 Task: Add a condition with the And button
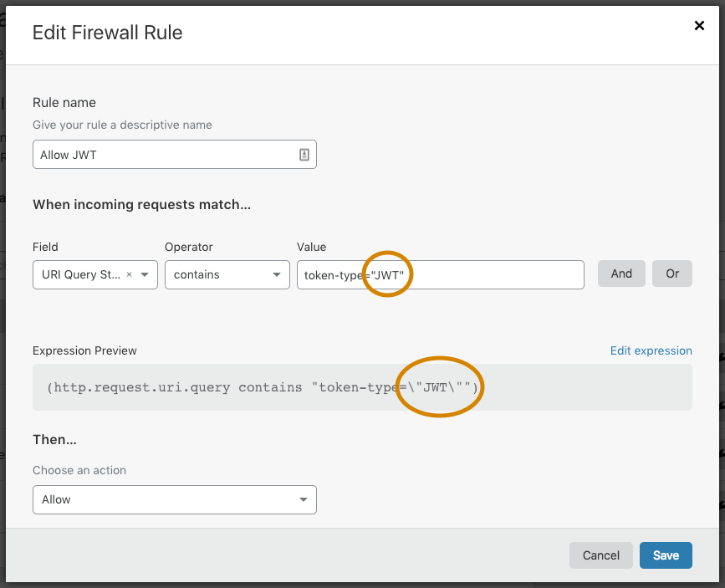pyautogui.click(x=621, y=274)
